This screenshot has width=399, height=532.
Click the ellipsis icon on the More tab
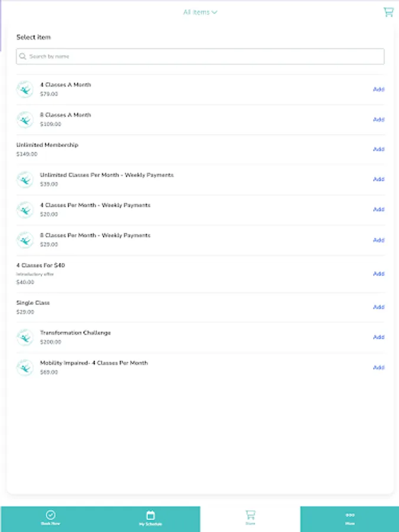349,514
